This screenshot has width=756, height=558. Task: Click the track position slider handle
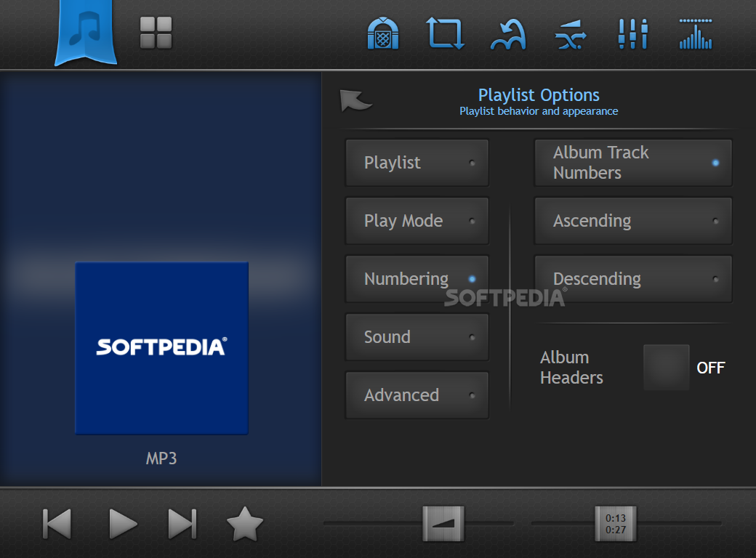pyautogui.click(x=616, y=524)
